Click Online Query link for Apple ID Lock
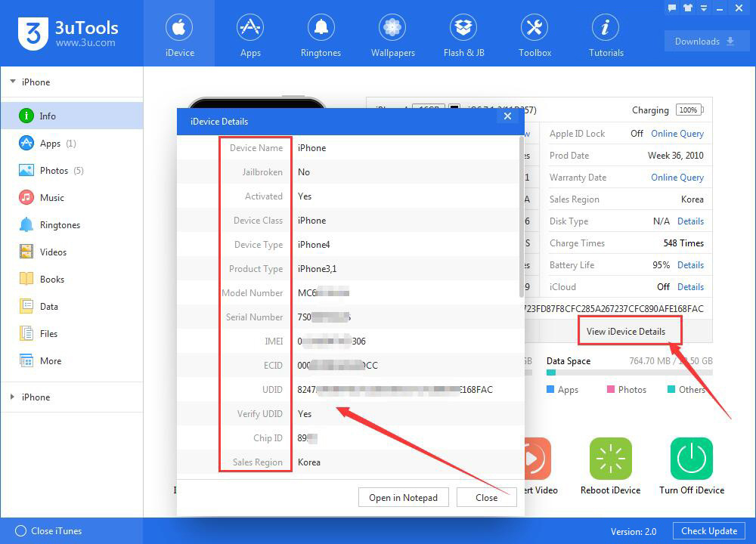The height and width of the screenshot is (544, 756). click(677, 134)
